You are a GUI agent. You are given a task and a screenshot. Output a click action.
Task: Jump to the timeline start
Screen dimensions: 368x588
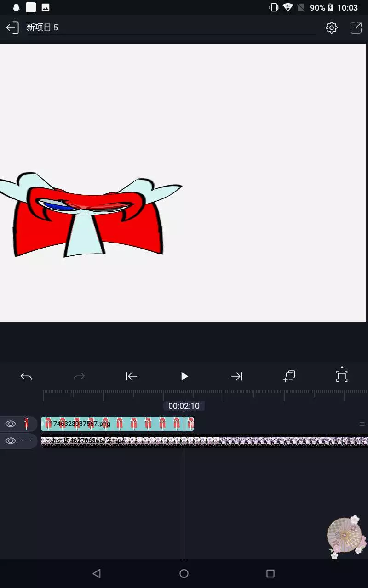click(132, 377)
